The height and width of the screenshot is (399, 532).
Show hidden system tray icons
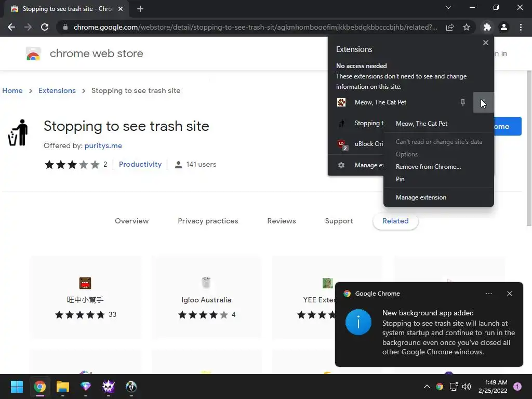(427, 387)
